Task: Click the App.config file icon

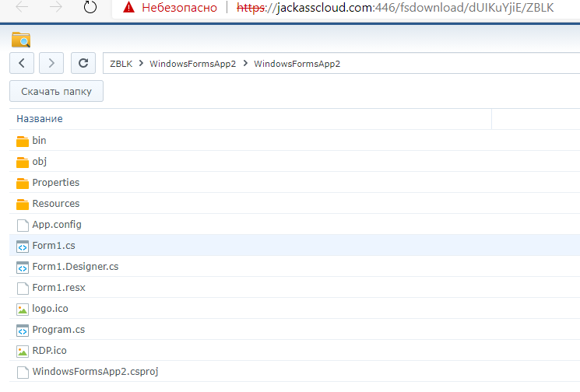Action: pos(23,226)
